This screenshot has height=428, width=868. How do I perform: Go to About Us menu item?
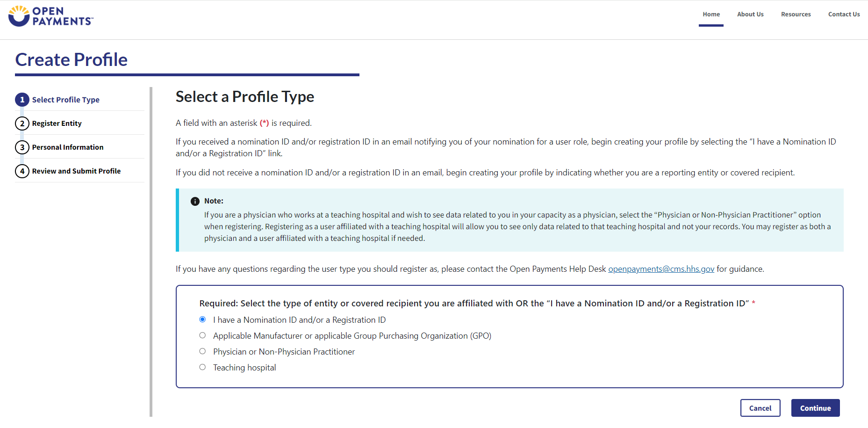pos(750,15)
